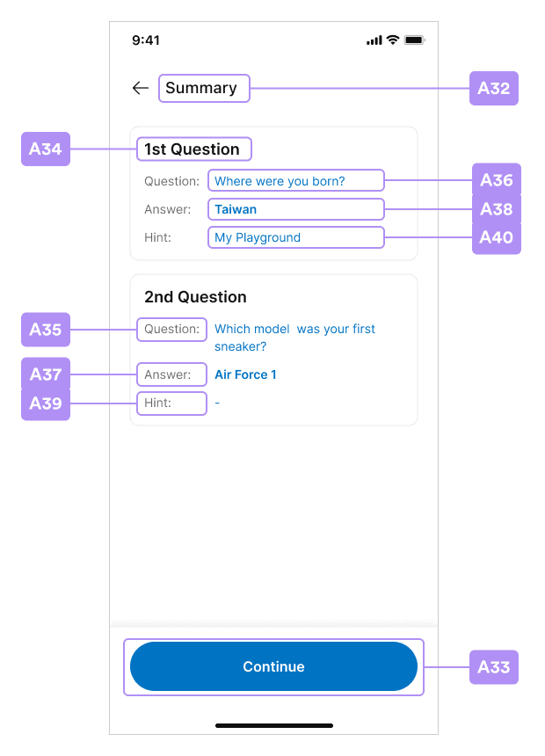Tap the cellular signal status icon
The width and height of the screenshot is (545, 756).
pos(374,40)
